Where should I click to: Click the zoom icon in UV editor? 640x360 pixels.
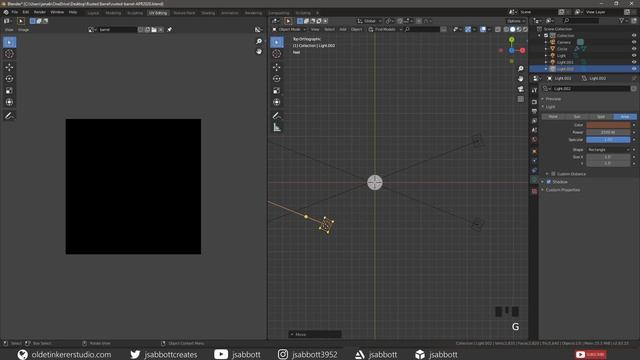(x=259, y=41)
